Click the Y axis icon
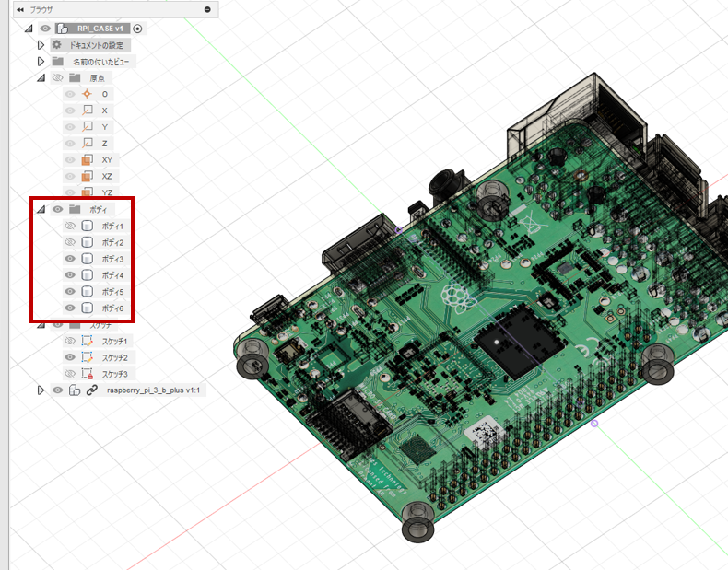The image size is (728, 570). tap(87, 126)
